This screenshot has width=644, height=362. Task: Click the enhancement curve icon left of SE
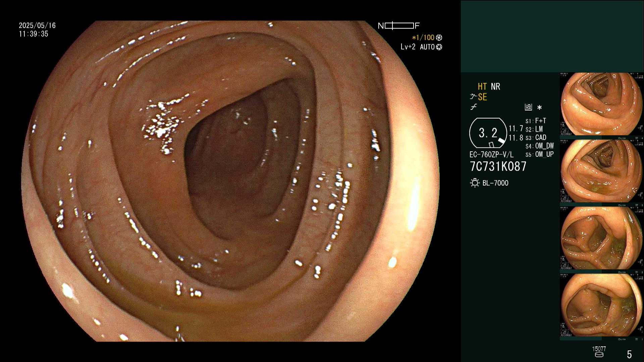(x=473, y=97)
